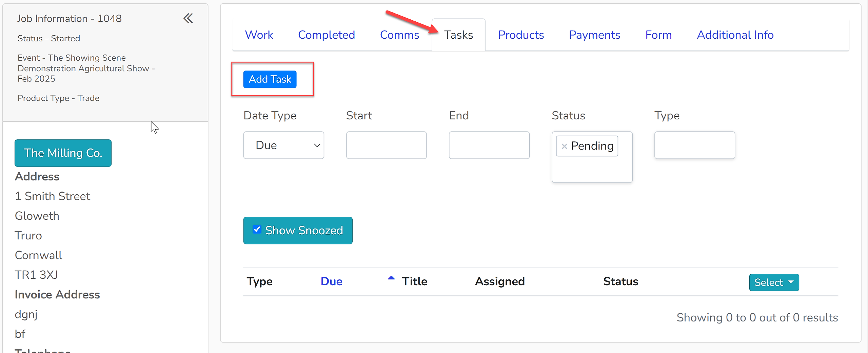Viewport: 868px width, 353px height.
Task: Click the Cornwall address line
Action: 38,255
